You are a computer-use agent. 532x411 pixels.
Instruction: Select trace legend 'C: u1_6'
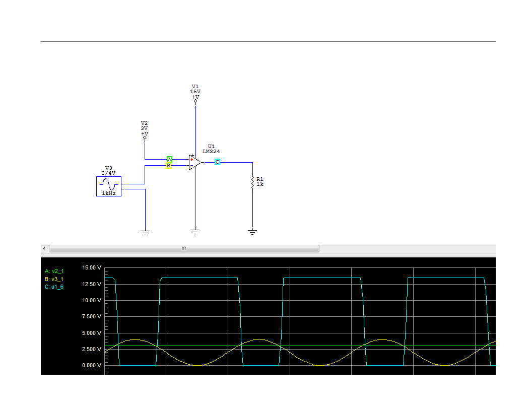[x=54, y=287]
